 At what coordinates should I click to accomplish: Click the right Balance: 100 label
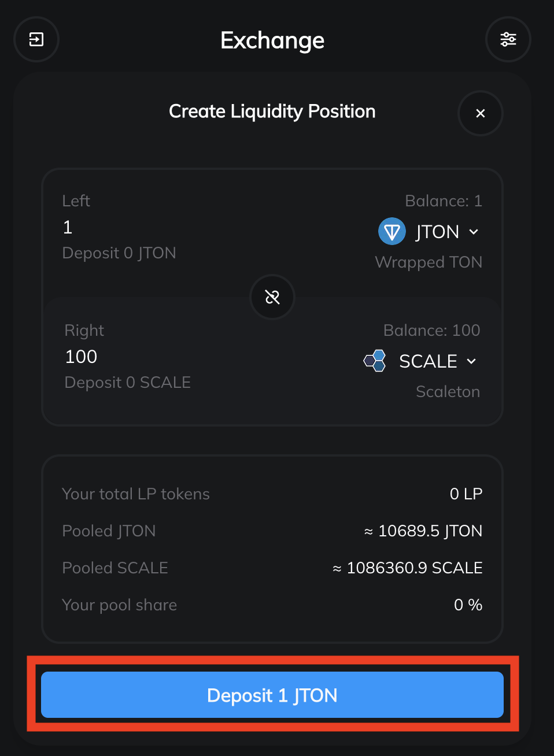pyautogui.click(x=431, y=330)
